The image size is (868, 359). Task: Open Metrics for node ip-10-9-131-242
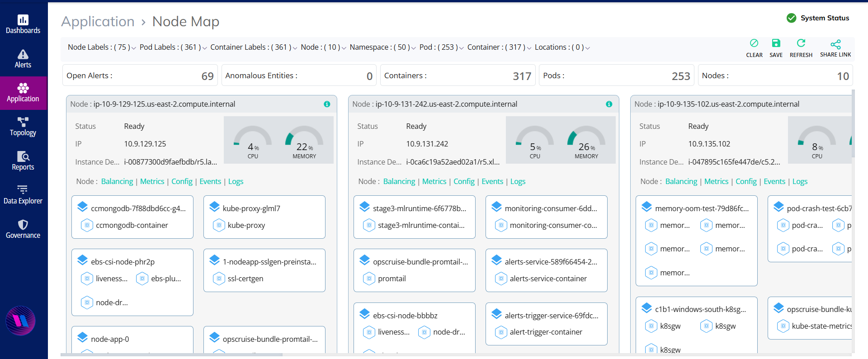pos(434,181)
